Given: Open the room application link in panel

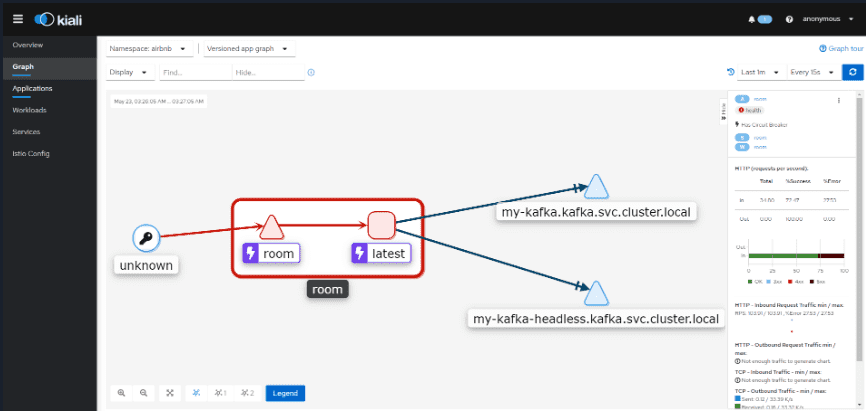Looking at the screenshot, I should [x=761, y=99].
